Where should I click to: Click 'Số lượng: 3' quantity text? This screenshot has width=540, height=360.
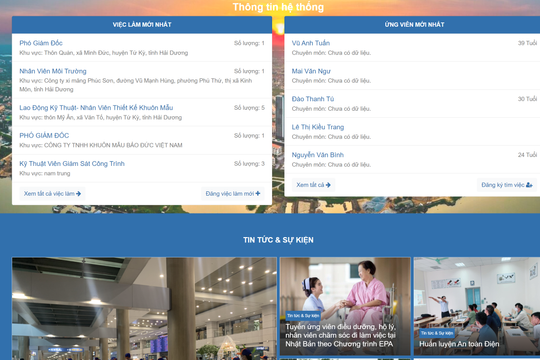tap(249, 164)
